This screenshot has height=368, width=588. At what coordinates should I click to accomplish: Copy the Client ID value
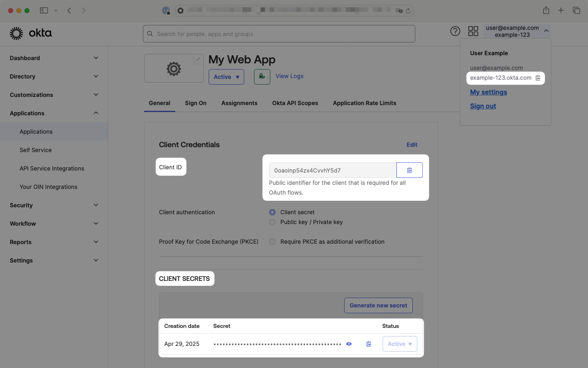point(410,170)
